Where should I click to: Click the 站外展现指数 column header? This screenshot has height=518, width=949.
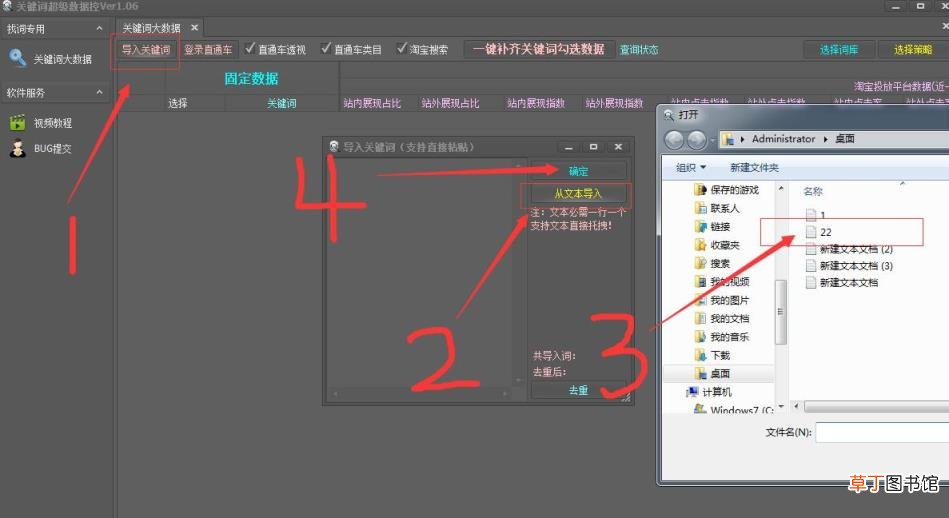coord(614,103)
